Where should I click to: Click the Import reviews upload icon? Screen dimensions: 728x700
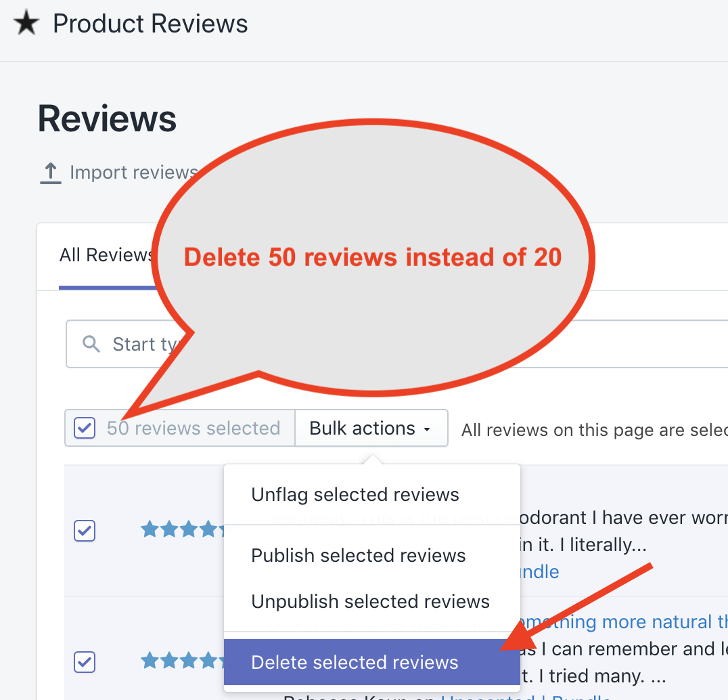coord(51,173)
